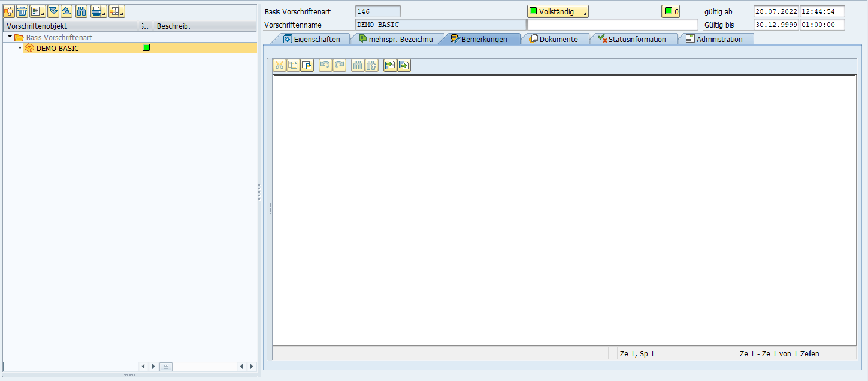Switch to the Eigenschaften tab

pyautogui.click(x=311, y=39)
